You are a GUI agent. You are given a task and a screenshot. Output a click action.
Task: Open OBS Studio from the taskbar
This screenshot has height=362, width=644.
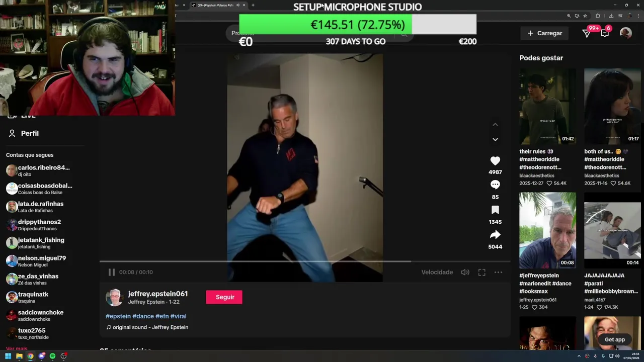click(63, 356)
